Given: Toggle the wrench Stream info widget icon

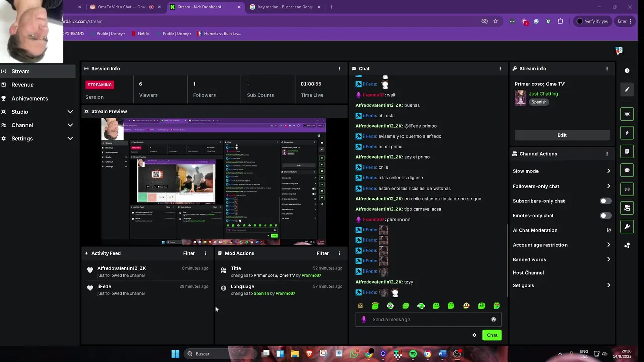Looking at the screenshot, I should [627, 226].
